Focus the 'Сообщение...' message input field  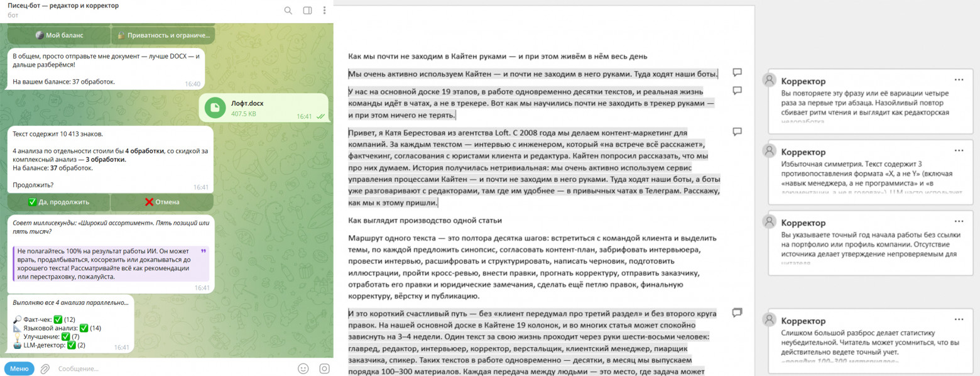pyautogui.click(x=173, y=368)
